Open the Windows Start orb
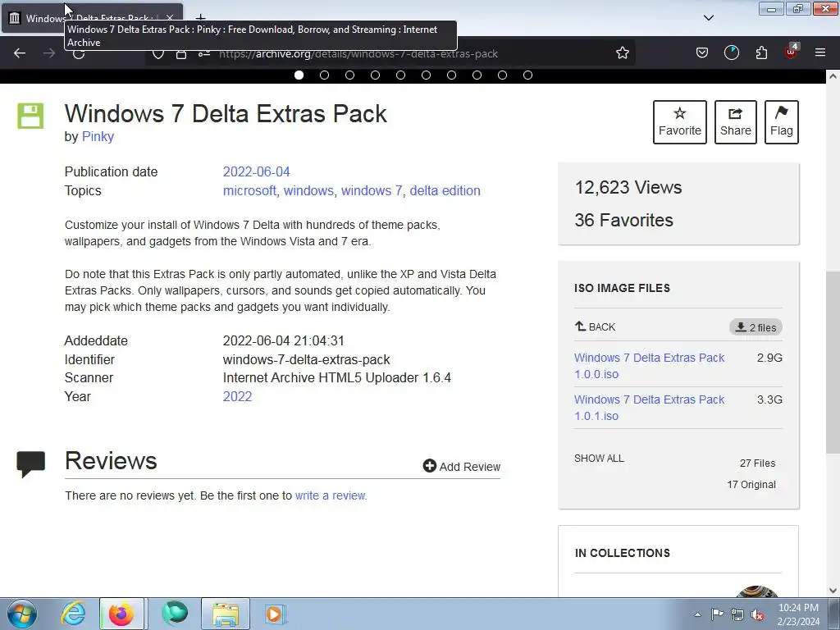The width and height of the screenshot is (840, 630). [21, 614]
